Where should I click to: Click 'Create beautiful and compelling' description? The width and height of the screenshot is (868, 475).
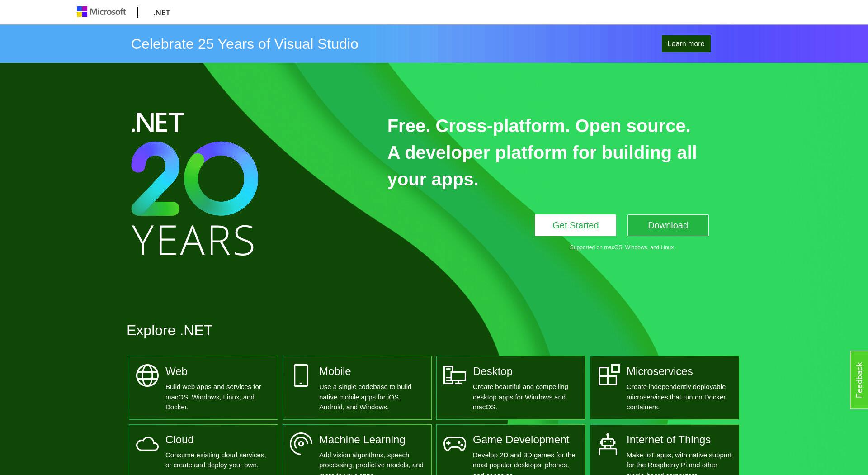click(x=520, y=397)
